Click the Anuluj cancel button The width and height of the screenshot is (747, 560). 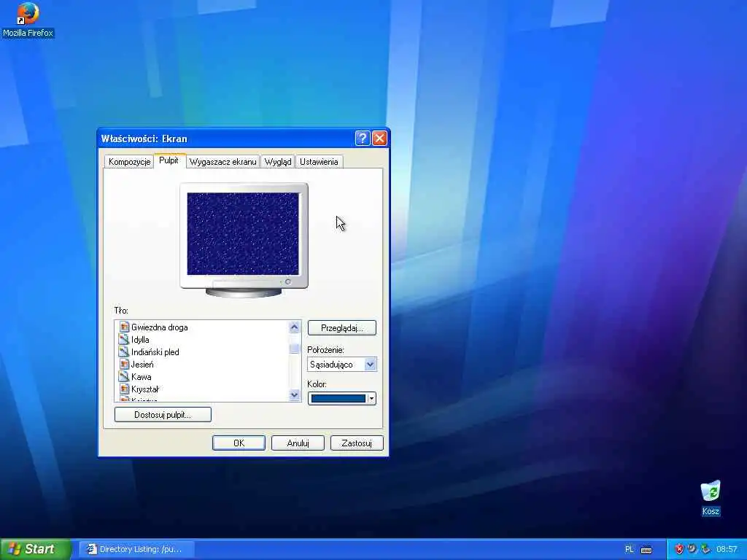[298, 443]
